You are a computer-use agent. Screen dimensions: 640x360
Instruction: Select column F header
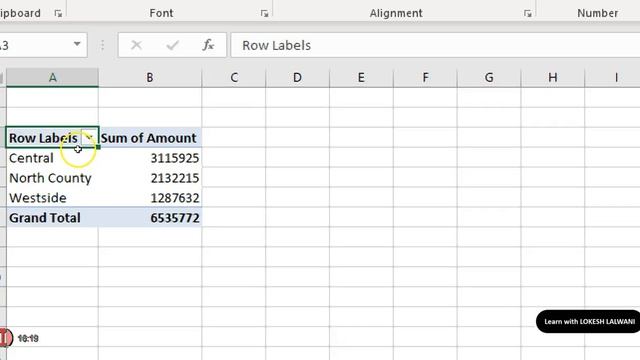click(x=425, y=78)
